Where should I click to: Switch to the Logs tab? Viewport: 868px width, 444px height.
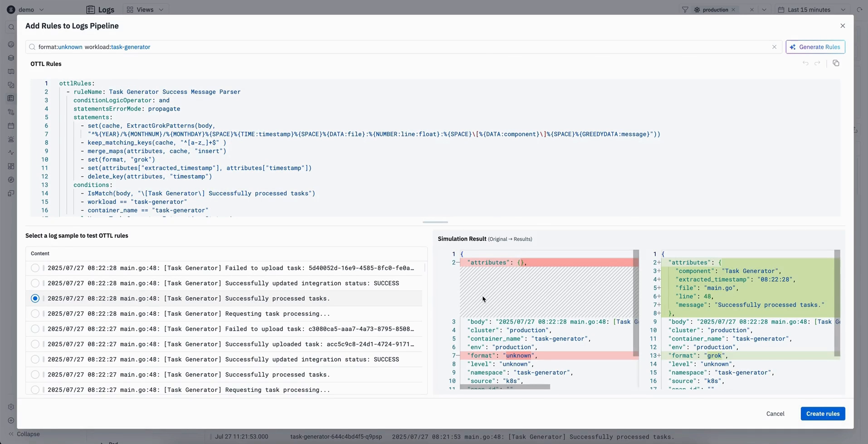tap(101, 10)
